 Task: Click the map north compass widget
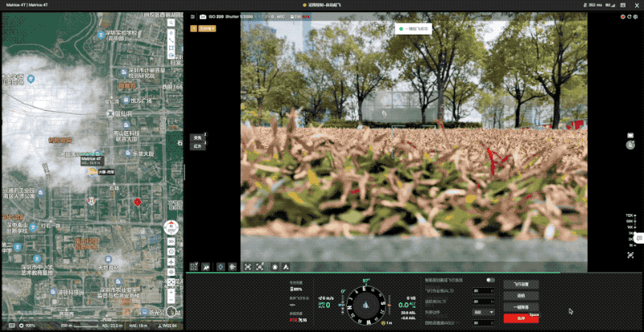[x=171, y=227]
